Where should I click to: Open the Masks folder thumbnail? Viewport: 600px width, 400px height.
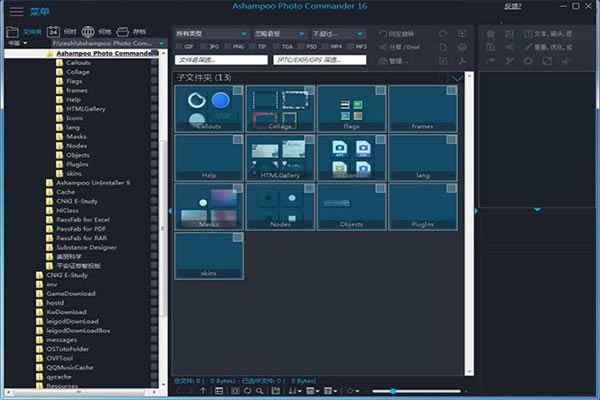(209, 207)
